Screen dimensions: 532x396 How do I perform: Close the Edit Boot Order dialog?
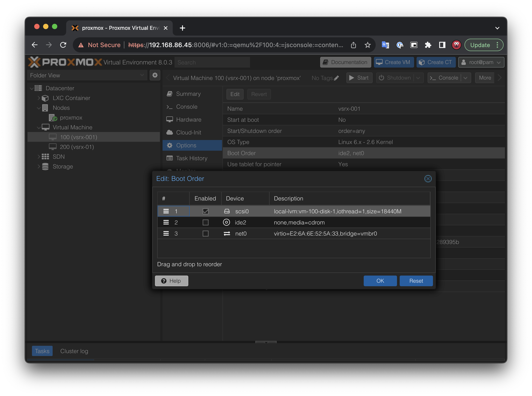click(428, 179)
